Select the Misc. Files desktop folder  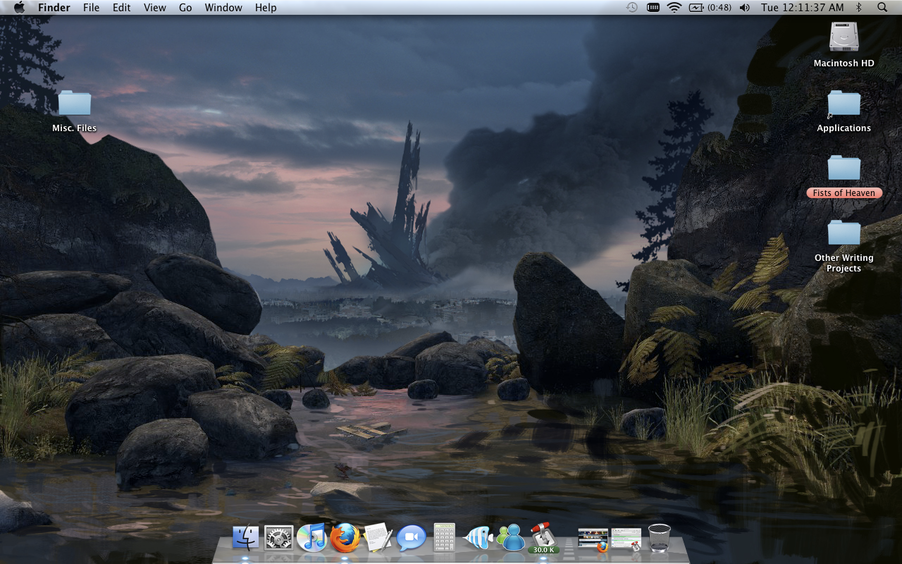click(x=74, y=104)
